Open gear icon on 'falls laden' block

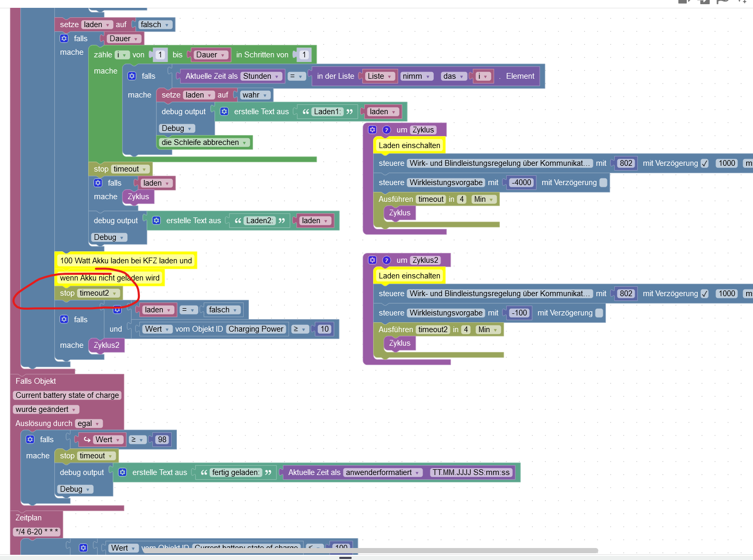coord(98,183)
